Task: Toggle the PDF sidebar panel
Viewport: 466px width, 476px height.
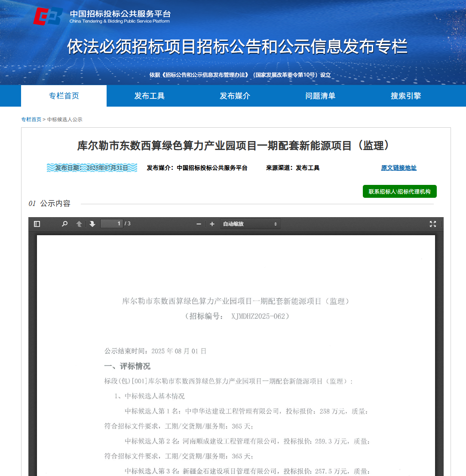Action: [37, 224]
